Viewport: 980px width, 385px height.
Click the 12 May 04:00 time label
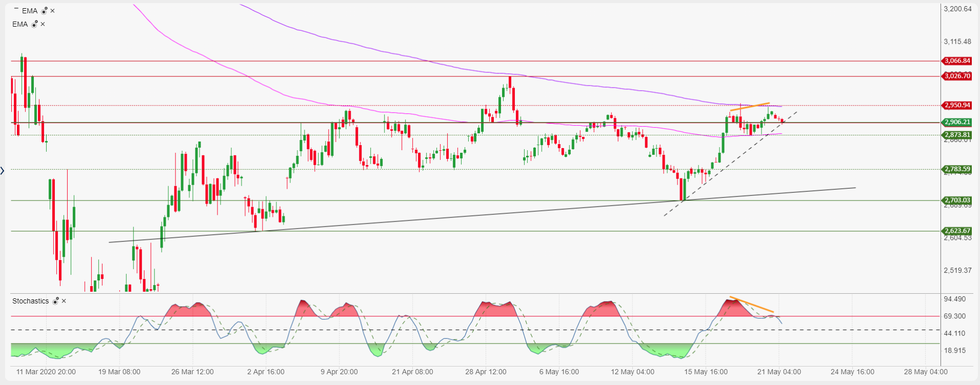632,372
